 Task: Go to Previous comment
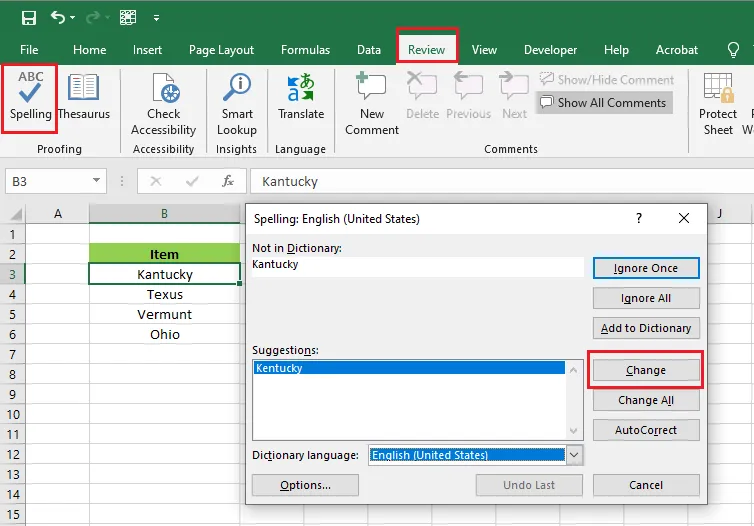click(x=468, y=96)
